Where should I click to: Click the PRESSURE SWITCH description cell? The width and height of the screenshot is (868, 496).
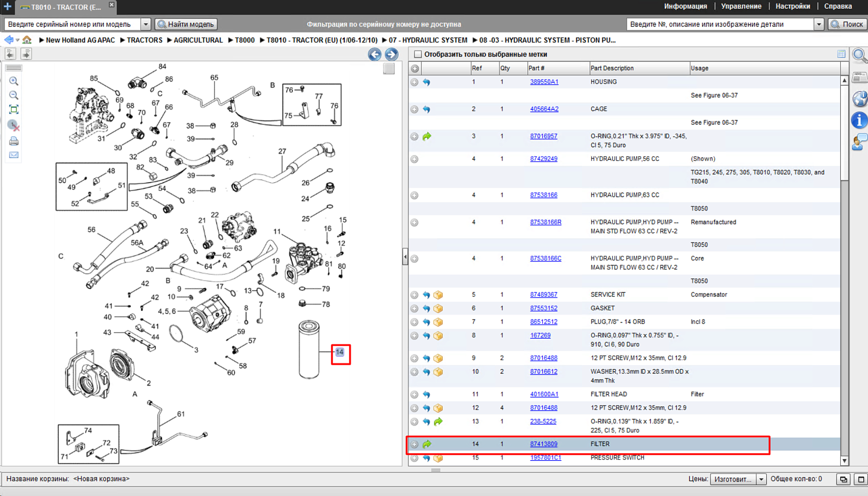pyautogui.click(x=617, y=458)
